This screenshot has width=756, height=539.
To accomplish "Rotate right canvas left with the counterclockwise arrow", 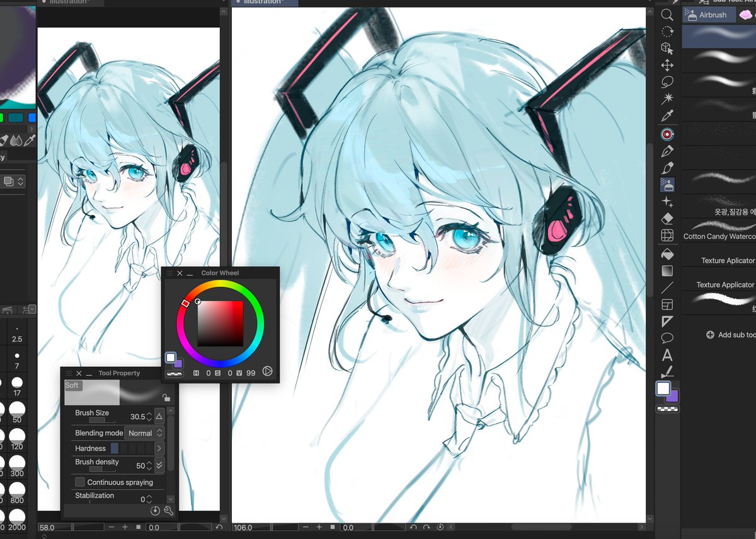I will click(x=413, y=527).
